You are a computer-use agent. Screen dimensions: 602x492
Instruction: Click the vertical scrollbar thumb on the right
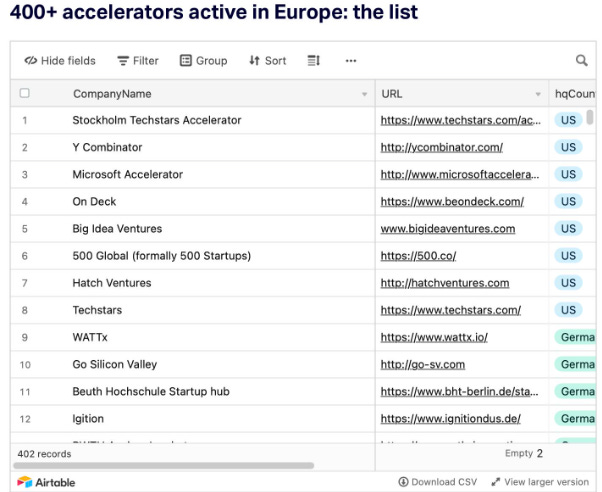(x=590, y=117)
